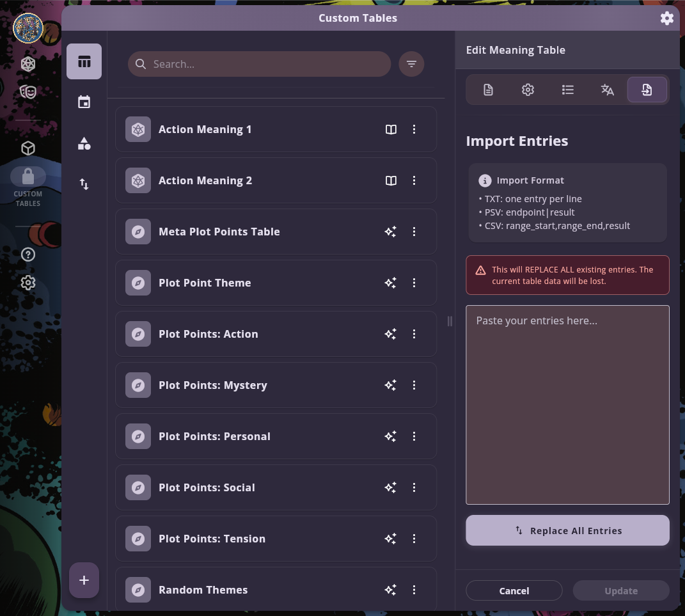Select the shapes category tab icon
Image resolution: width=685 pixels, height=616 pixels.
(x=84, y=143)
